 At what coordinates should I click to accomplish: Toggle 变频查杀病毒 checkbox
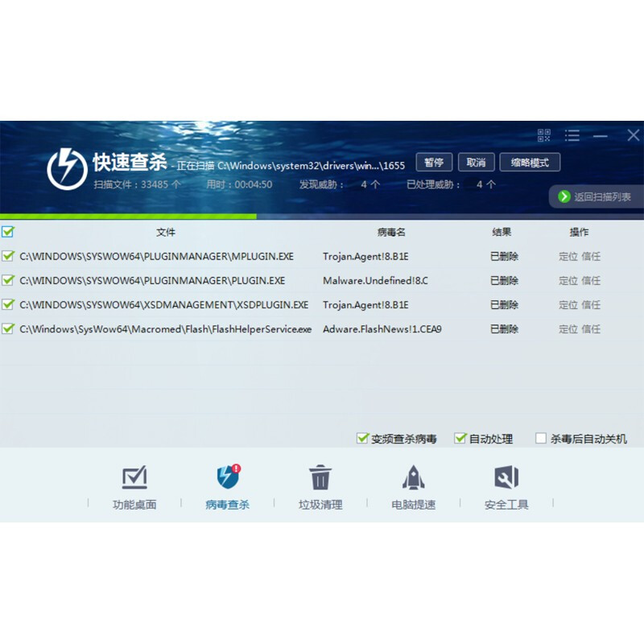tap(362, 439)
